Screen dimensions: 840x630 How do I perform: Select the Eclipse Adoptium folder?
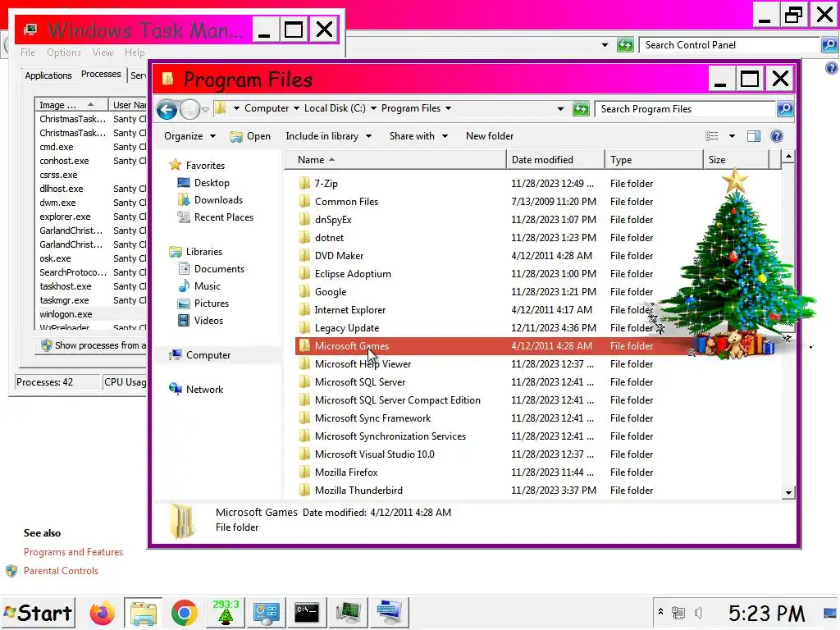tap(353, 274)
